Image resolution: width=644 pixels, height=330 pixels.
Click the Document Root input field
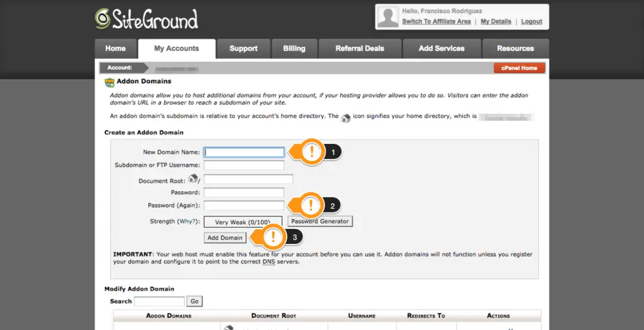248,179
